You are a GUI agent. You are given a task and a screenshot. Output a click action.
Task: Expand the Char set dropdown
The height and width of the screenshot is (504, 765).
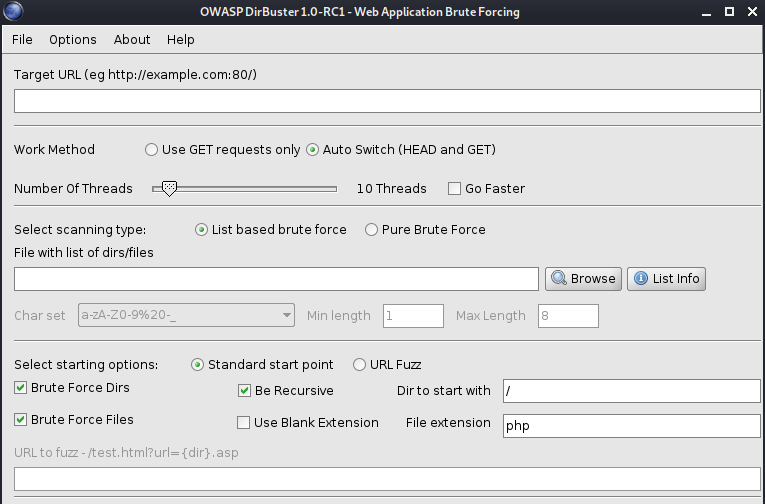[x=186, y=315]
